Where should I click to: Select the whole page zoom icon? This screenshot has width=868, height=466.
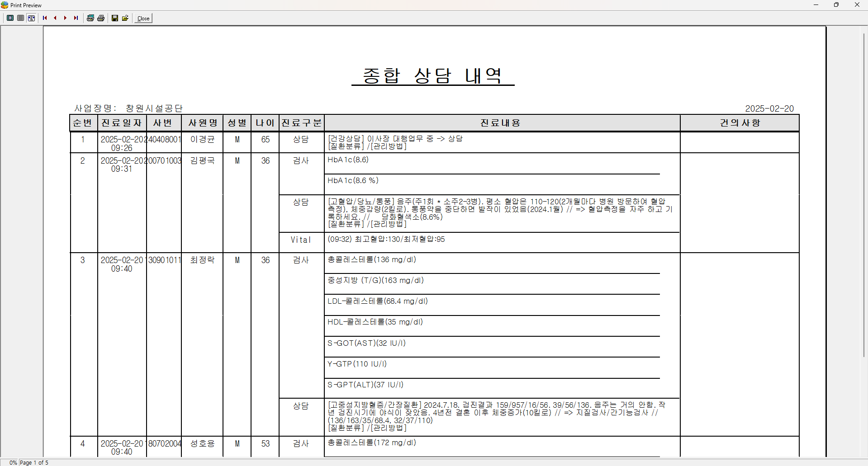pos(10,18)
